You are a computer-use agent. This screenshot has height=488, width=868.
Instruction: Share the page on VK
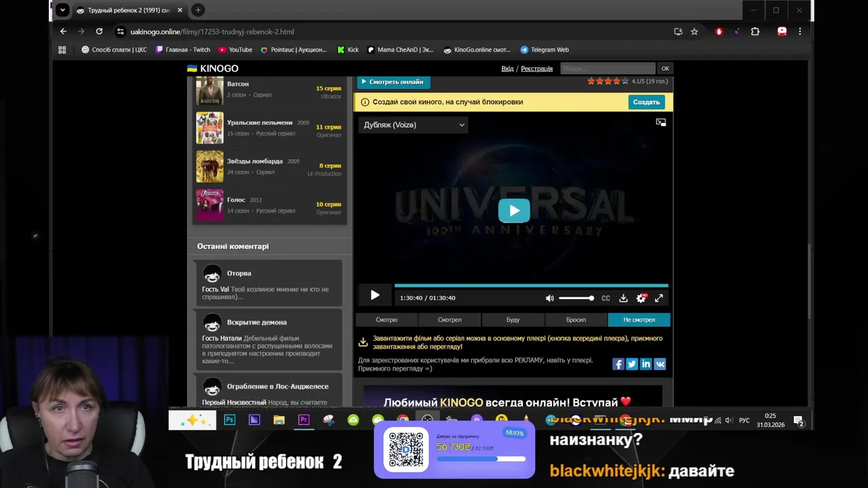pyautogui.click(x=659, y=364)
